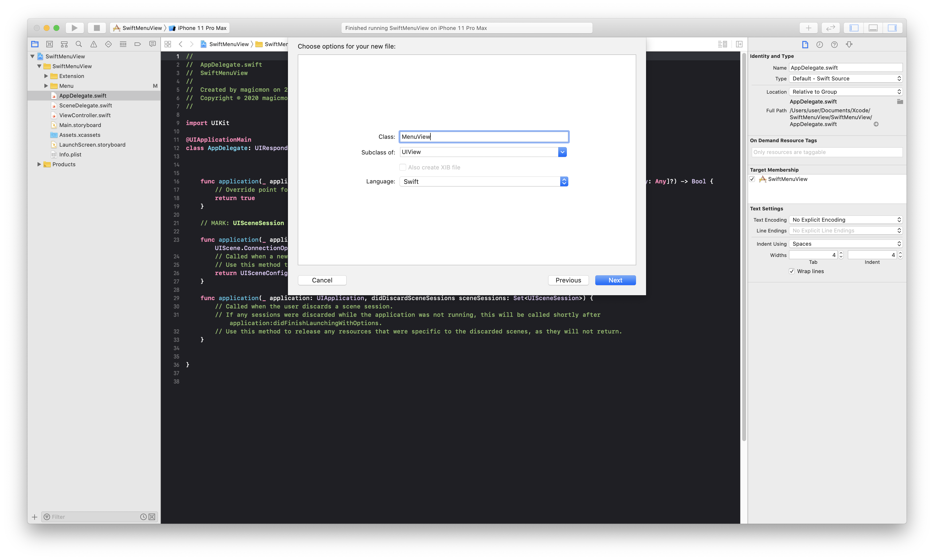Expand the Menu folder

tap(46, 86)
